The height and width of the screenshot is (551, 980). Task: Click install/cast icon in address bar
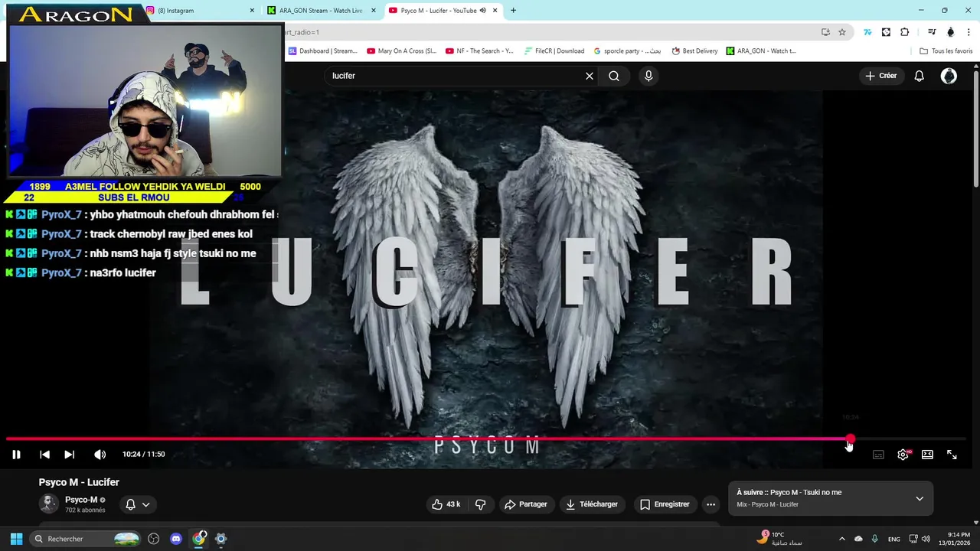825,32
